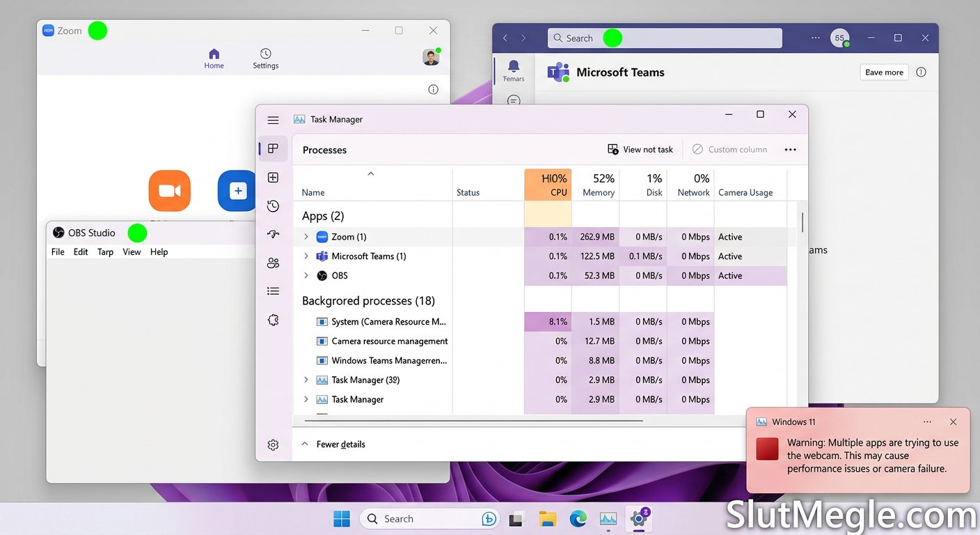Image resolution: width=980 pixels, height=535 pixels.
Task: Launch Microsoft Edge from the taskbar
Action: (578, 518)
